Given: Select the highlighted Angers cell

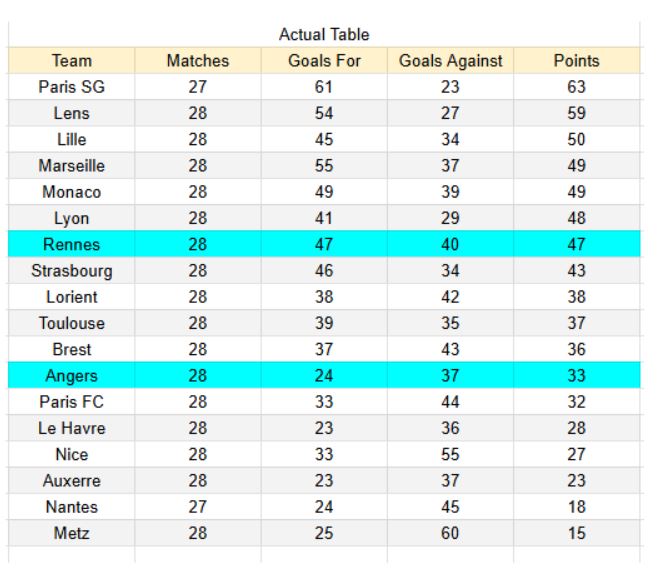Looking at the screenshot, I should (71, 376).
